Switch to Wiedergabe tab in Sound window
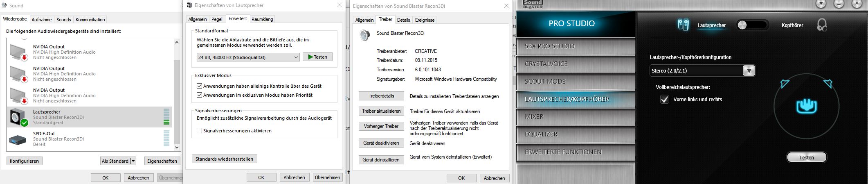This screenshot has width=868, height=184. 15,19
